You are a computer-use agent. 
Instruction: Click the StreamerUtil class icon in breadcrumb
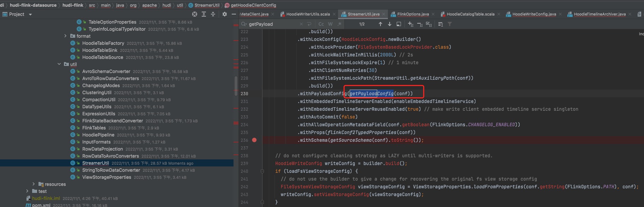[x=191, y=5]
